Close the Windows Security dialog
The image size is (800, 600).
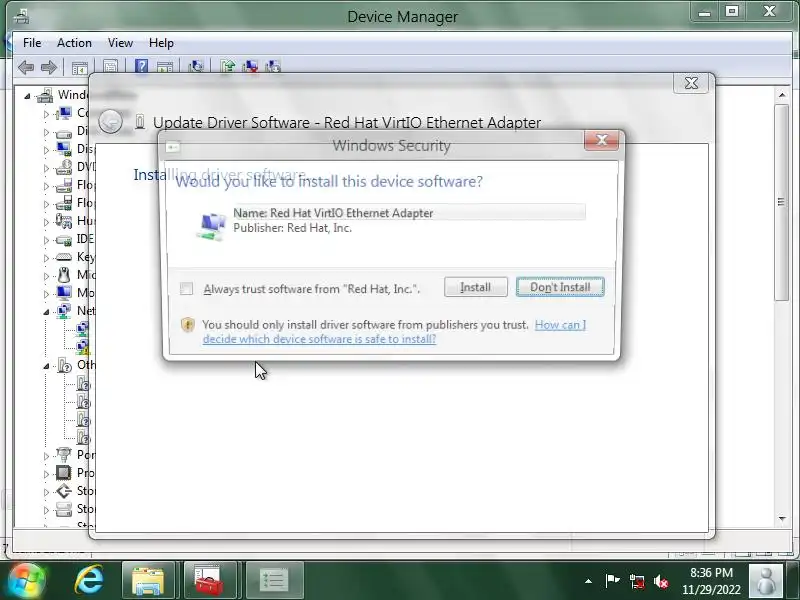point(602,140)
